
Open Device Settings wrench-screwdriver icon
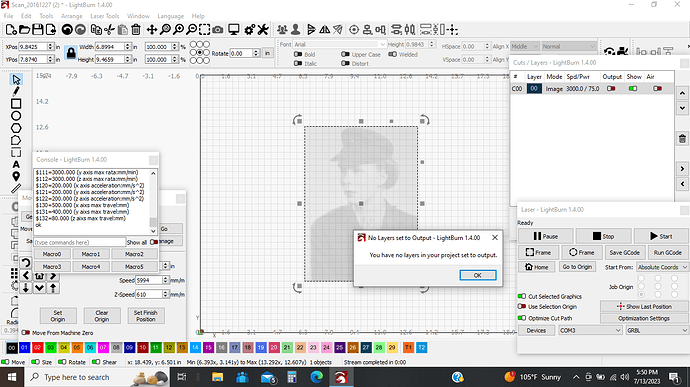pos(263,30)
